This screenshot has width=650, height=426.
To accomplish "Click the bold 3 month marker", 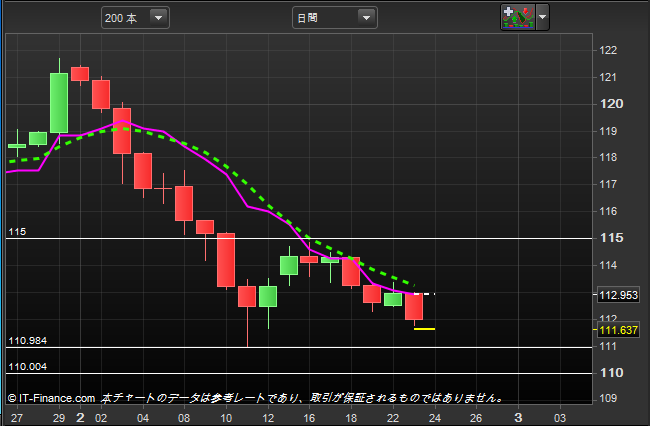I will pyautogui.click(x=518, y=417).
